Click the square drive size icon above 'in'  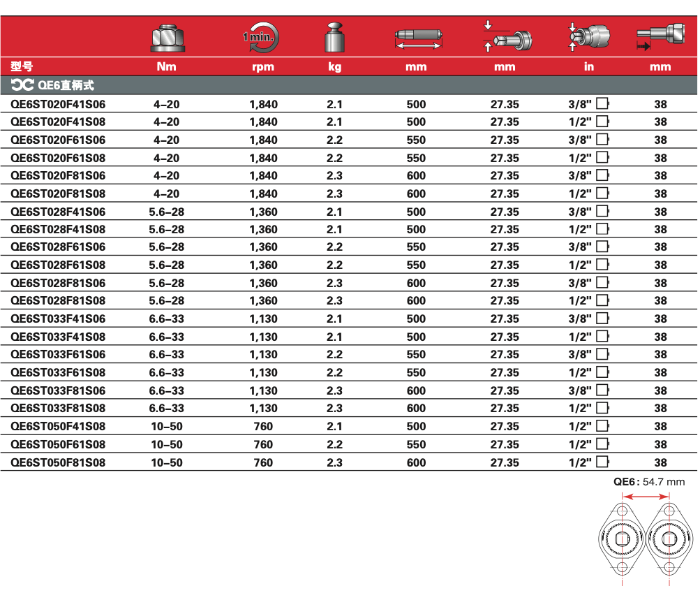tap(589, 37)
